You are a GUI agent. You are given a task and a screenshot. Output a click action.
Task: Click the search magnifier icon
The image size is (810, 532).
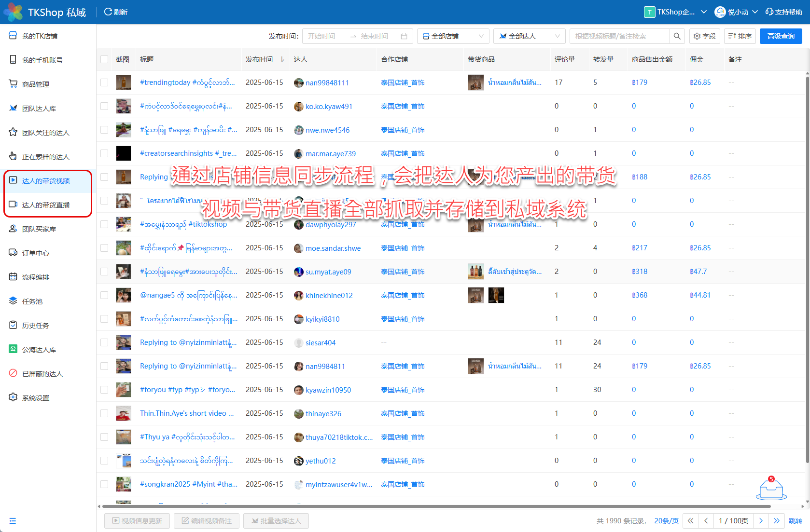point(677,36)
